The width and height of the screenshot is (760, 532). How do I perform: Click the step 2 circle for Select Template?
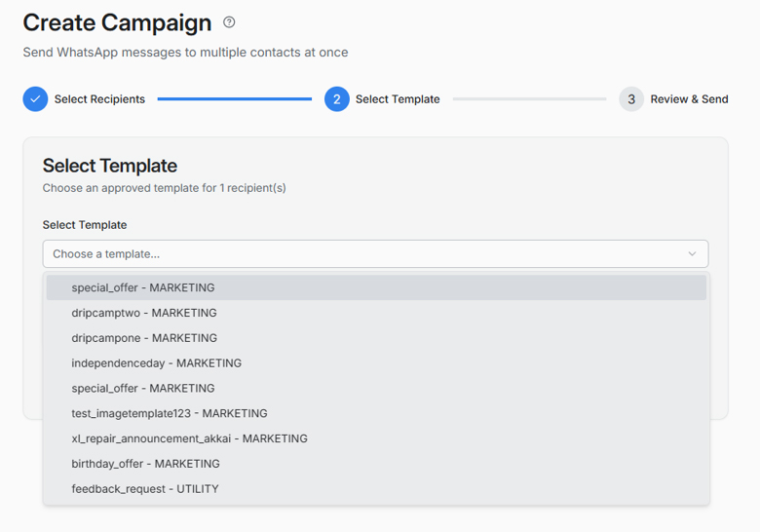click(337, 99)
